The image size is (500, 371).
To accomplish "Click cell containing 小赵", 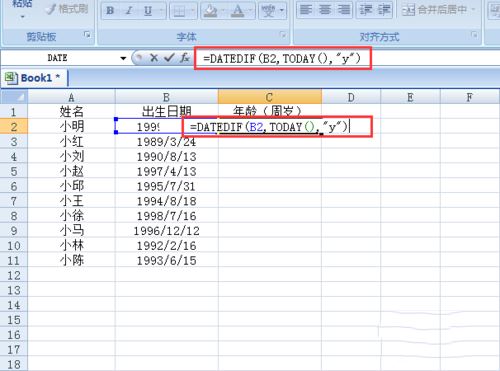I will [71, 171].
